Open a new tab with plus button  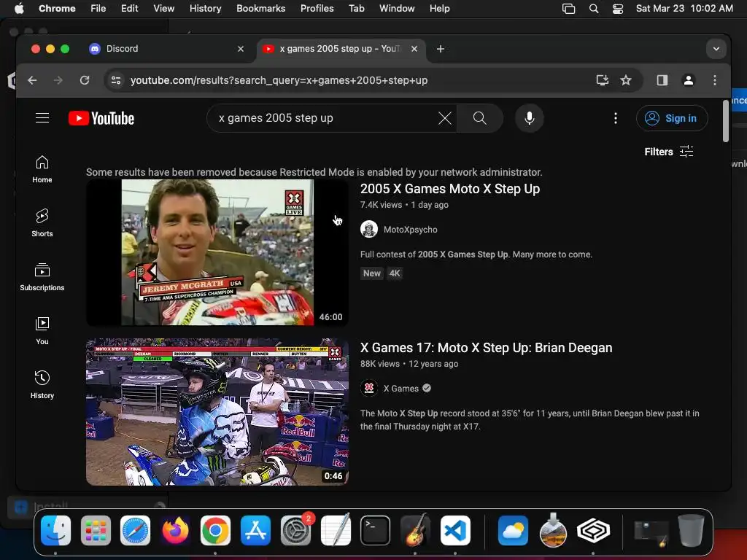pos(441,49)
